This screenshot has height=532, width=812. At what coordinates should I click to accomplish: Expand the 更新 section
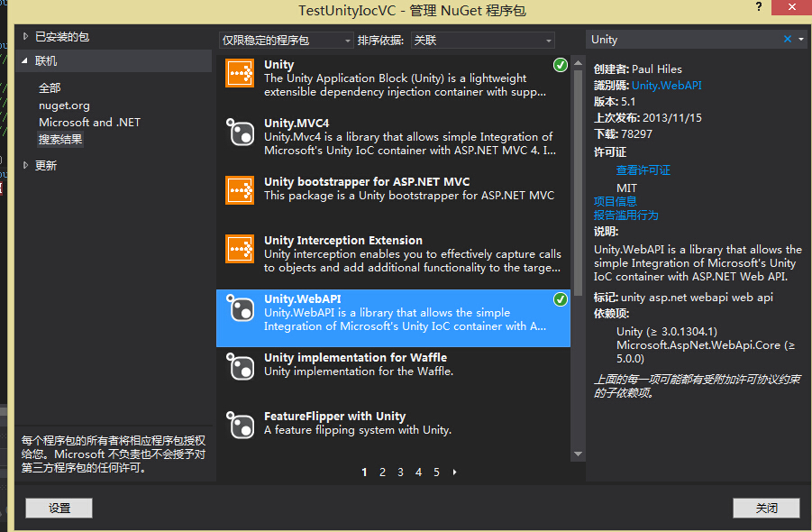pyautogui.click(x=25, y=166)
